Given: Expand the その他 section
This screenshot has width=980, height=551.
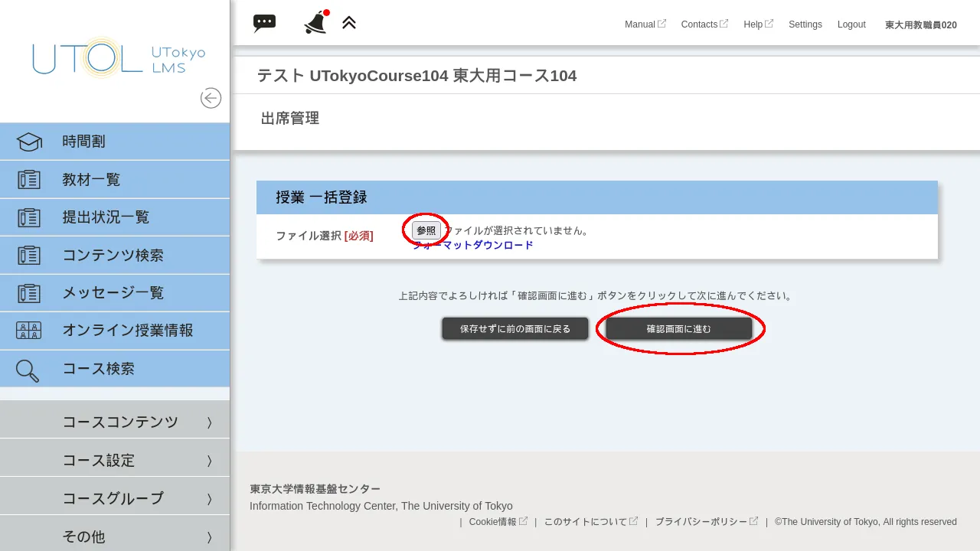Looking at the screenshot, I should click(x=83, y=536).
